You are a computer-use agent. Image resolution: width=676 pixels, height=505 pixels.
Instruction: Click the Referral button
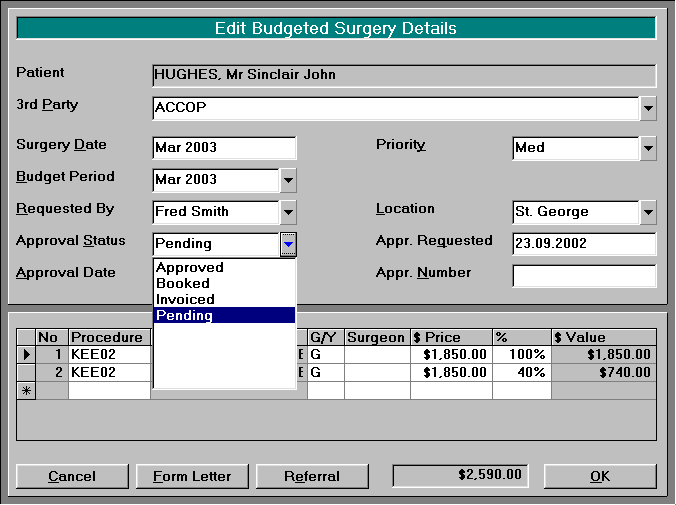312,476
